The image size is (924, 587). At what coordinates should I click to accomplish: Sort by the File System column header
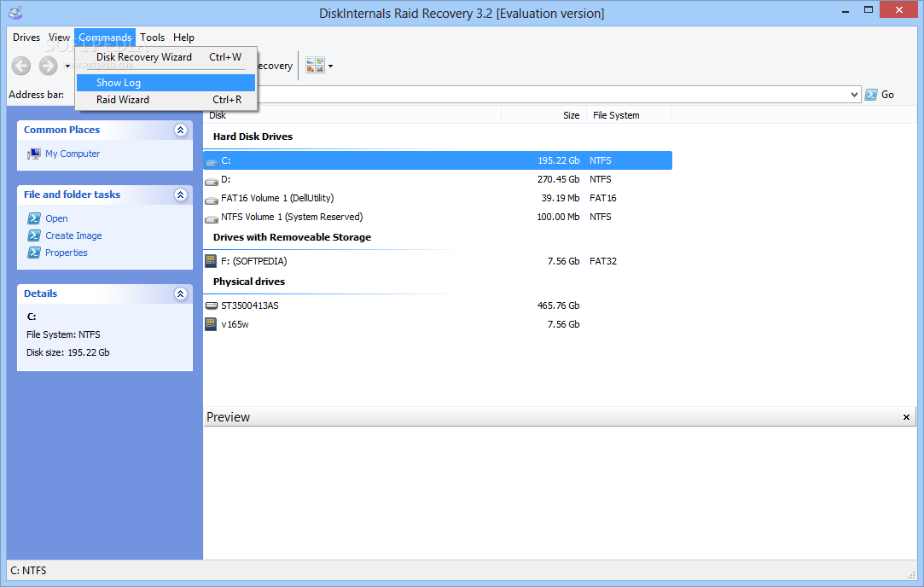tap(629, 115)
